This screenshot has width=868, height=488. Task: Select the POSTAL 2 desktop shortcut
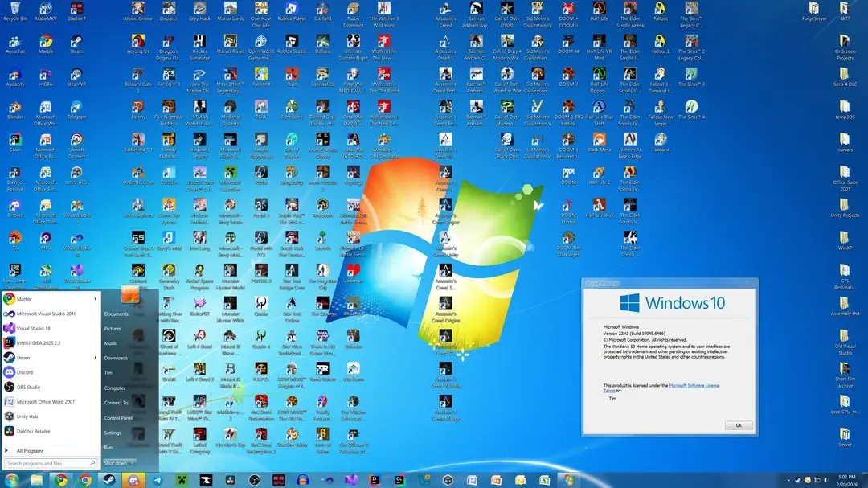pos(260,273)
